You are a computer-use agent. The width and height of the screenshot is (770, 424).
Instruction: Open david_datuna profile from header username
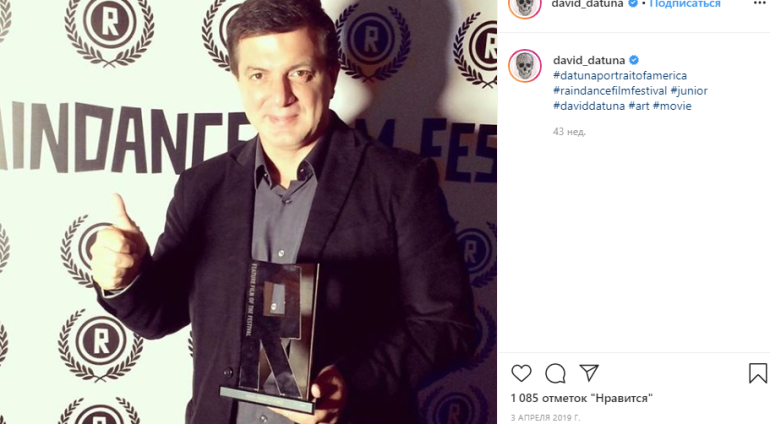[587, 4]
